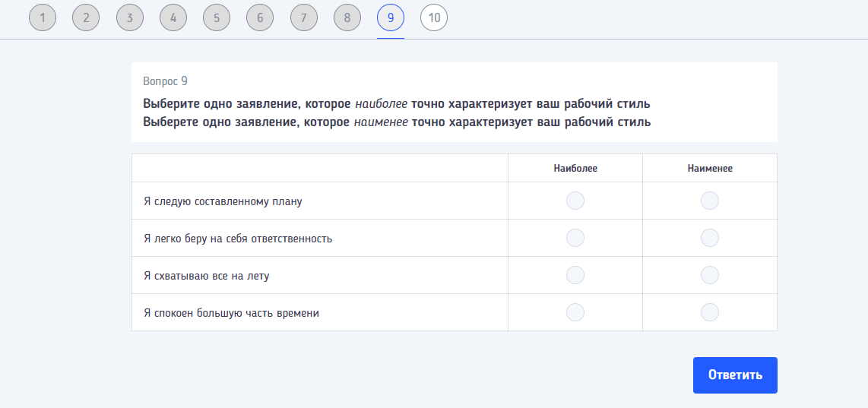Go back to question step 8

pos(347,17)
